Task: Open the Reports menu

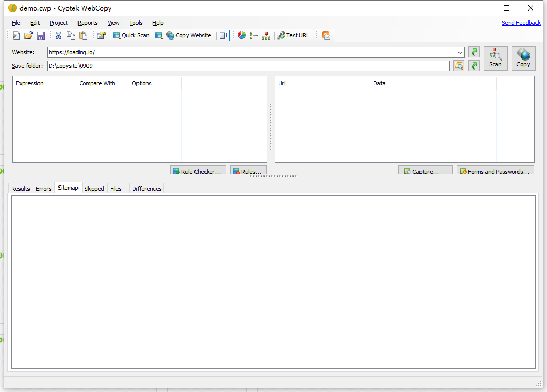Action: 87,23
